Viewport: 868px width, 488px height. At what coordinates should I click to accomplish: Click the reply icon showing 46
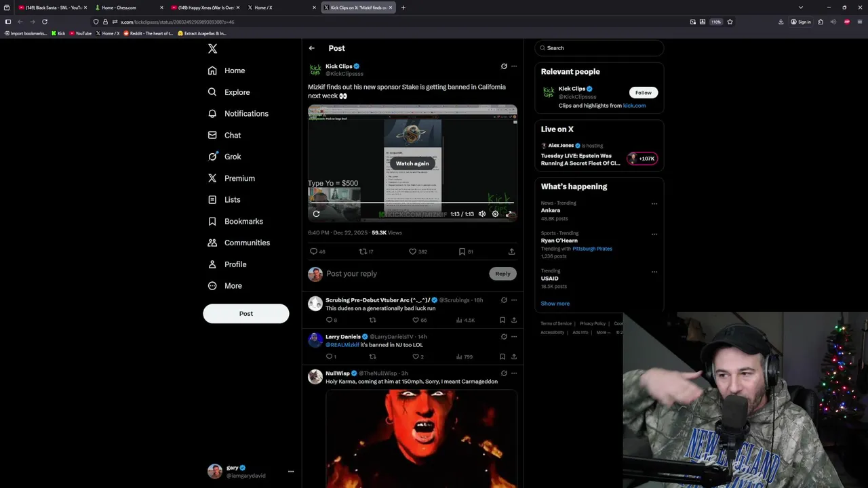point(317,251)
